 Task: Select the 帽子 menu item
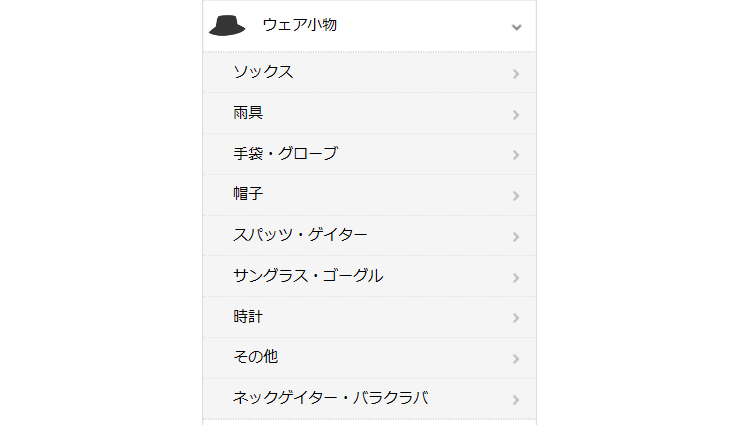pyautogui.click(x=248, y=194)
